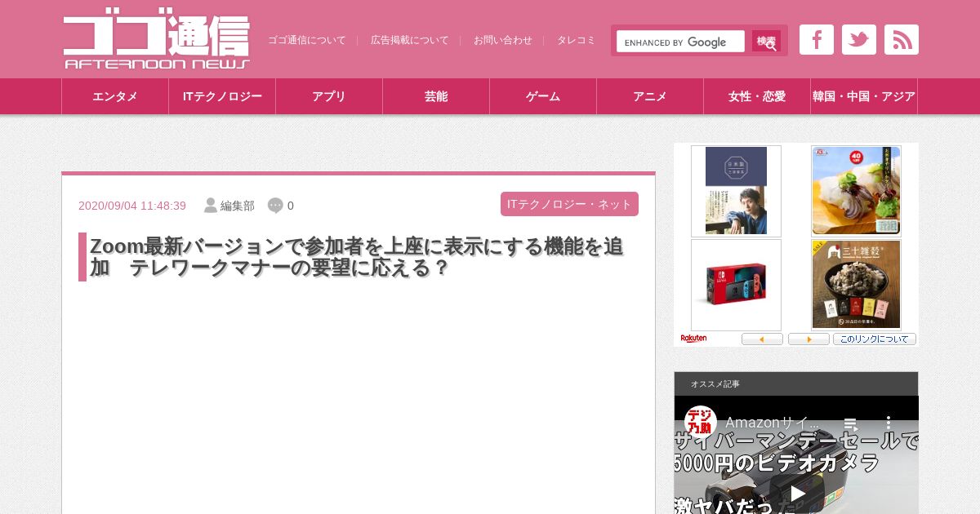Image resolution: width=980 pixels, height=514 pixels.
Task: Open the RSS feed icon
Action: (x=901, y=40)
